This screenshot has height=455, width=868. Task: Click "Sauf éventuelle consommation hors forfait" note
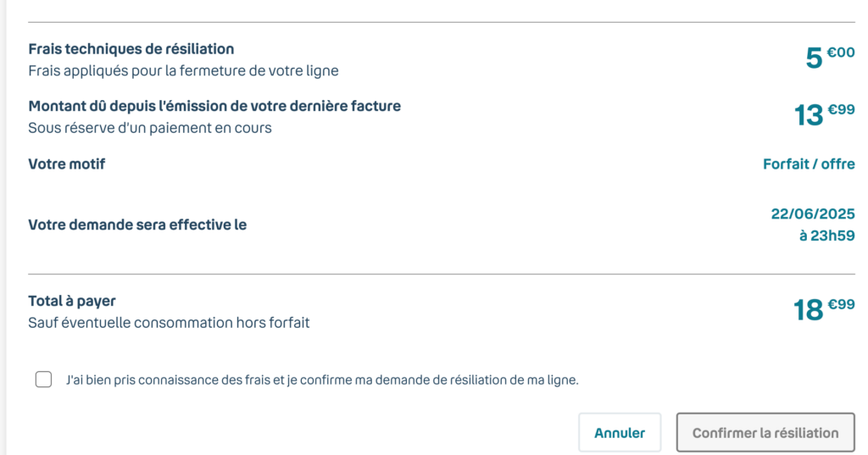(169, 323)
